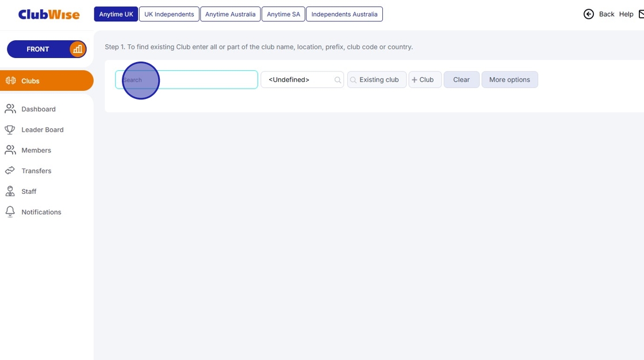The image size is (644, 360).
Task: Click the magnifier in the Undefined field
Action: [337, 79]
